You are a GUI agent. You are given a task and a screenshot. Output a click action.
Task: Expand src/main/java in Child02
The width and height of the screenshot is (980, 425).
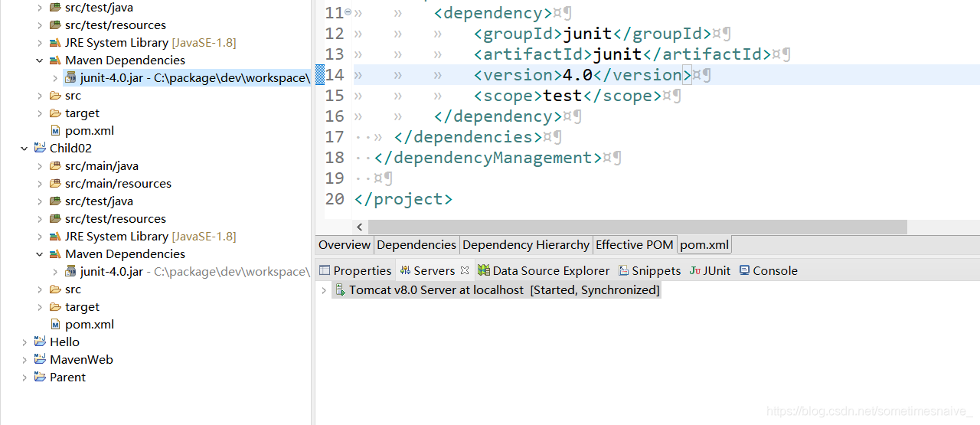40,165
